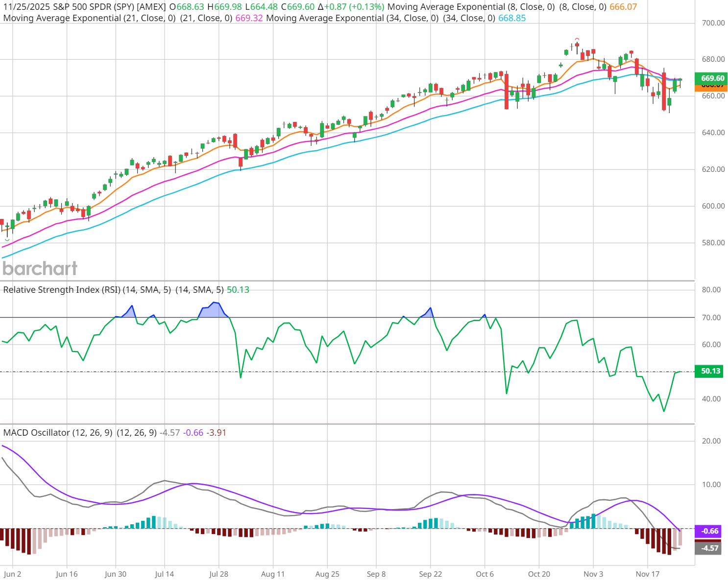
Task: Click the 600.00 price axis label
Action: coord(713,206)
